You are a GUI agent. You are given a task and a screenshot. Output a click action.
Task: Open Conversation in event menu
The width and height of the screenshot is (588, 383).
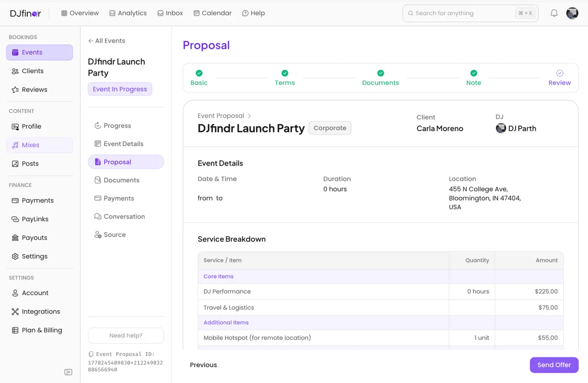pyautogui.click(x=126, y=217)
